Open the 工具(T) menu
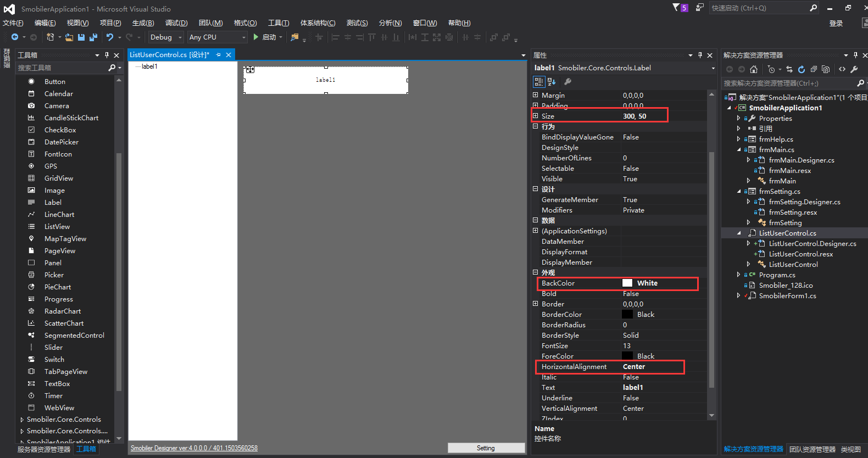The height and width of the screenshot is (458, 868). tap(279, 23)
